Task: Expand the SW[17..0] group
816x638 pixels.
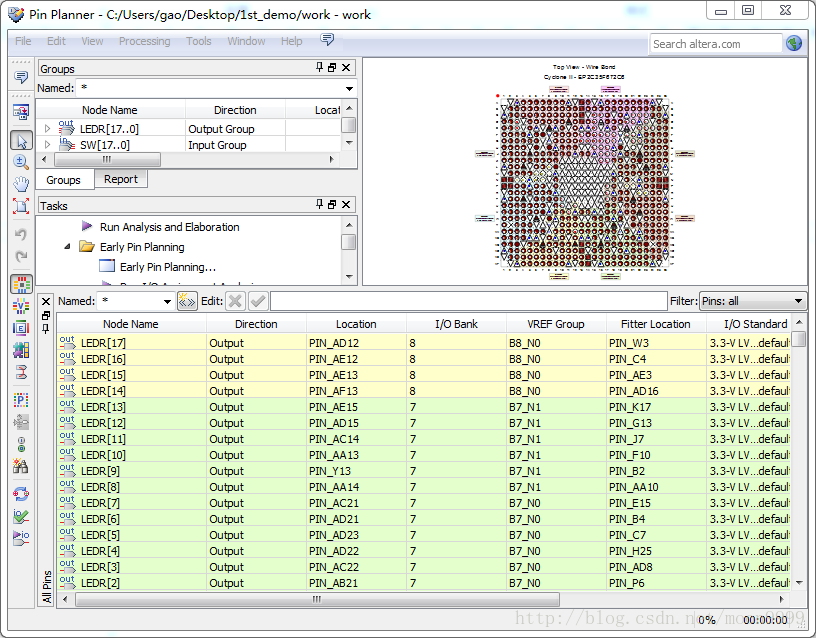Action: click(47, 144)
